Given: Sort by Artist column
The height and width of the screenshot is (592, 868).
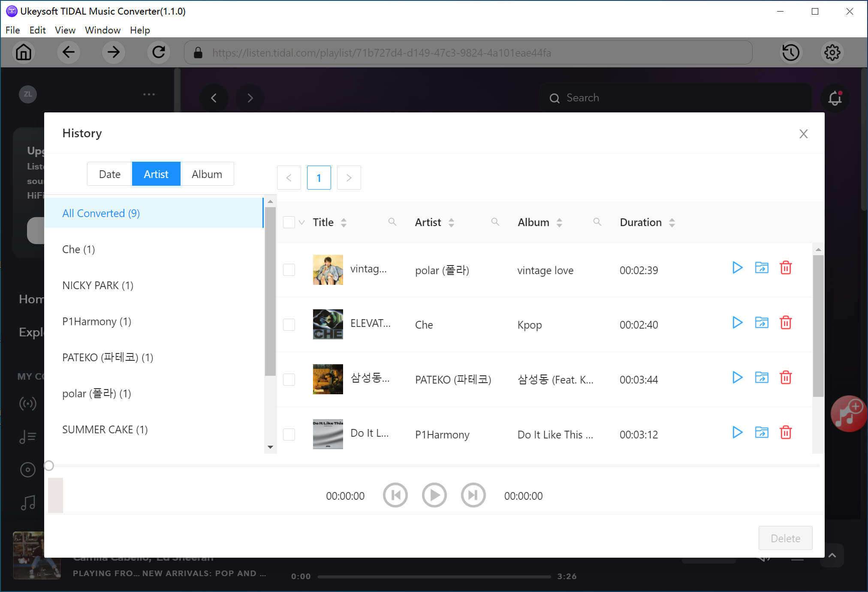Looking at the screenshot, I should (451, 223).
